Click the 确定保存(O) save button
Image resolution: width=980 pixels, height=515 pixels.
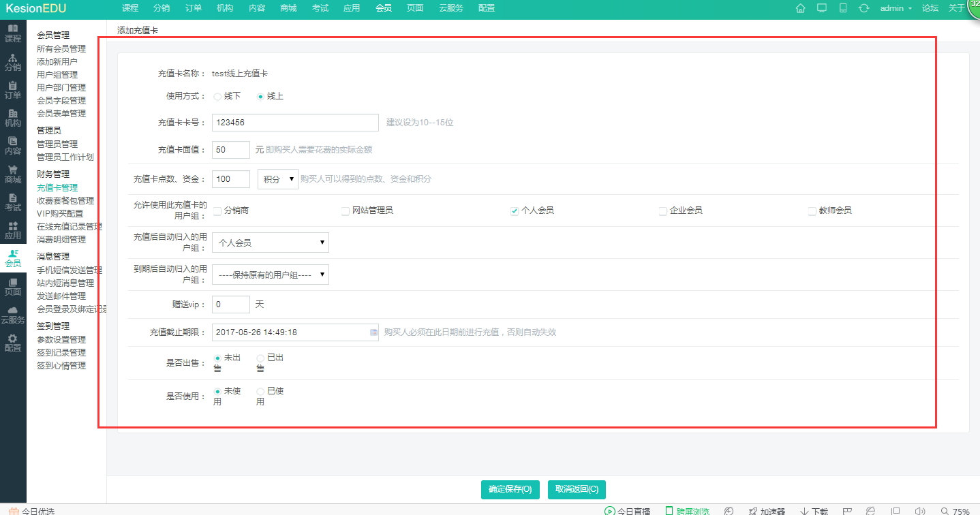[x=510, y=489]
